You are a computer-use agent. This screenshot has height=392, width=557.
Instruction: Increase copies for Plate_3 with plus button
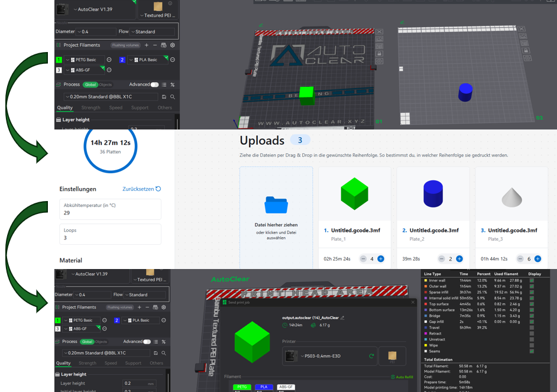(538, 259)
